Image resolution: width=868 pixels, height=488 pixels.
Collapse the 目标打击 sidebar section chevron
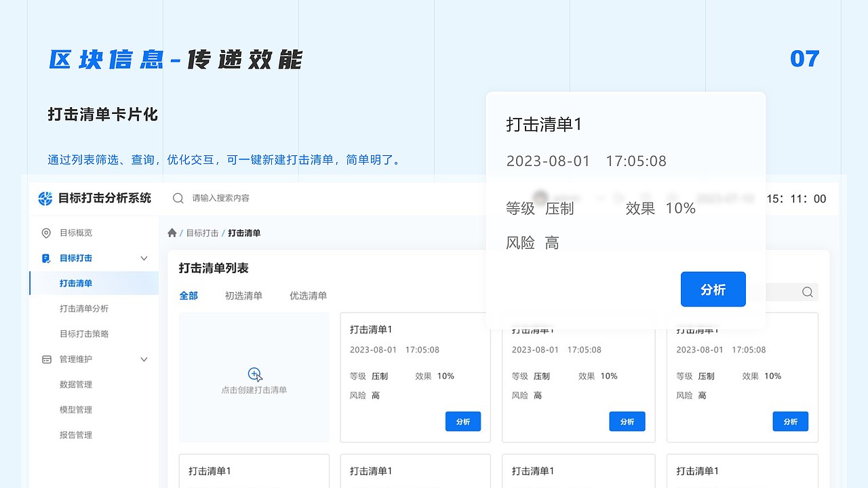[x=143, y=258]
